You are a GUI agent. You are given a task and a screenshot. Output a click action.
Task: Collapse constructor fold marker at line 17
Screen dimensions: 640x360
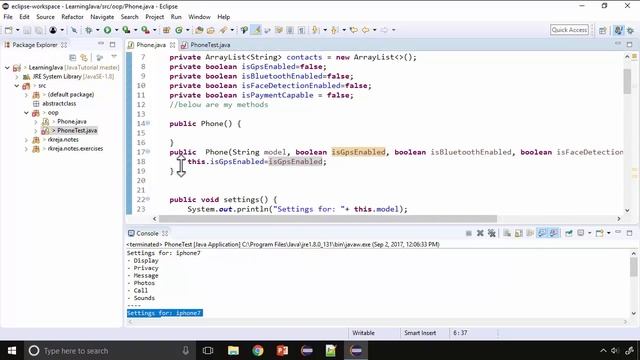pyautogui.click(x=148, y=152)
